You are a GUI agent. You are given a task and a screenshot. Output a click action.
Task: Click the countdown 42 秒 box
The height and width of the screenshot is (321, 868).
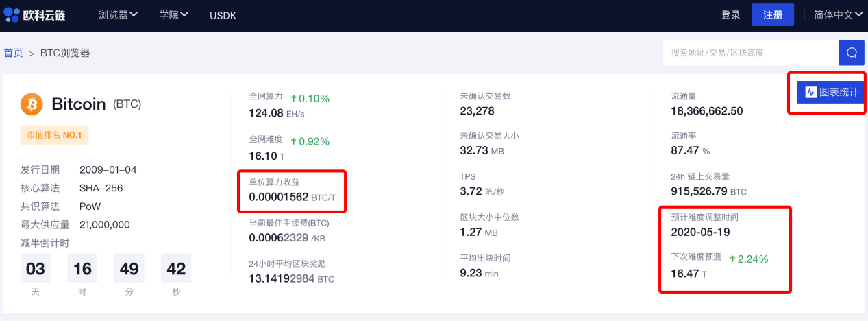[176, 268]
